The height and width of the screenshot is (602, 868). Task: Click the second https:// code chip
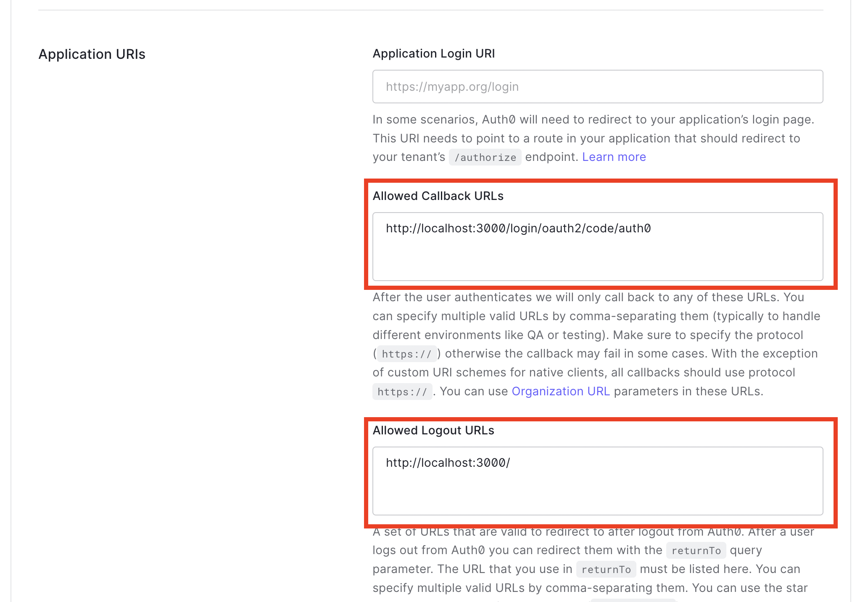(402, 391)
